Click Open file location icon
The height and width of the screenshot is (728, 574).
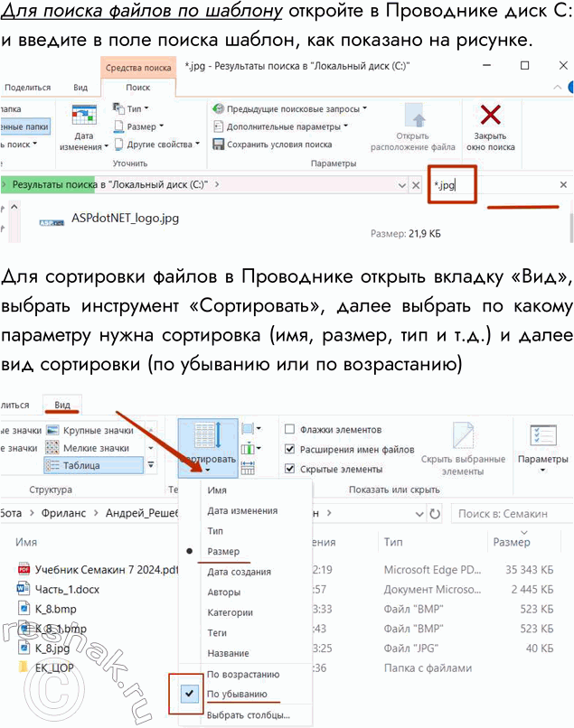(x=414, y=116)
